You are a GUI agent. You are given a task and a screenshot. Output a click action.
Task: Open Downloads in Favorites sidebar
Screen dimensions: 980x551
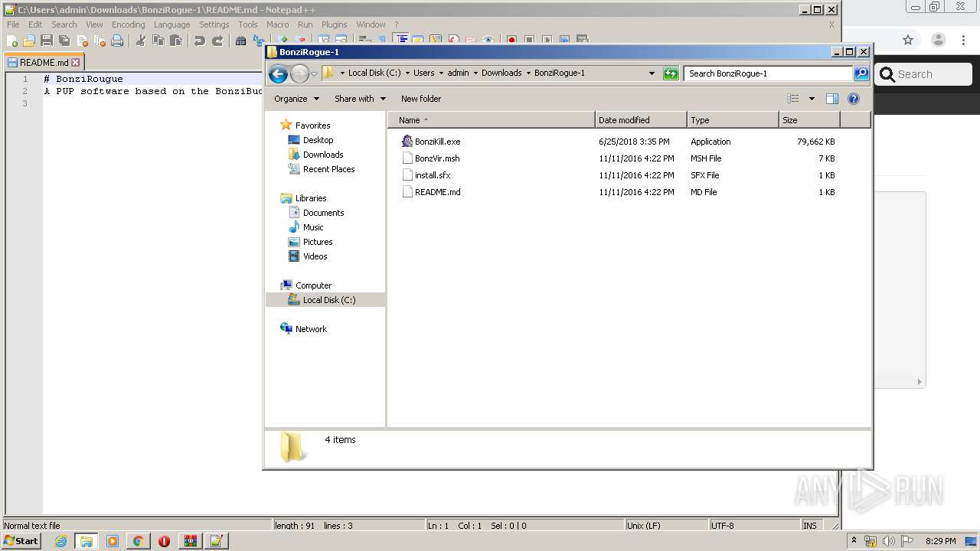coord(322,155)
